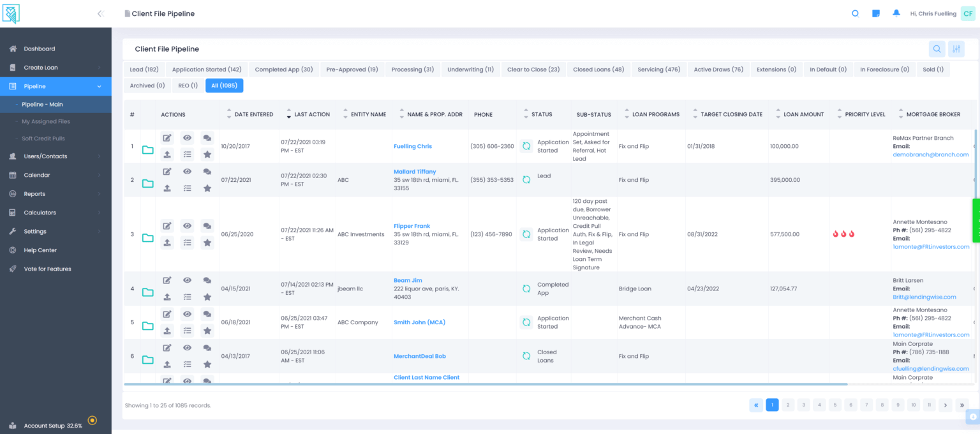980x434 pixels.
Task: Open the Closed Loans (48) tab
Action: click(598, 69)
